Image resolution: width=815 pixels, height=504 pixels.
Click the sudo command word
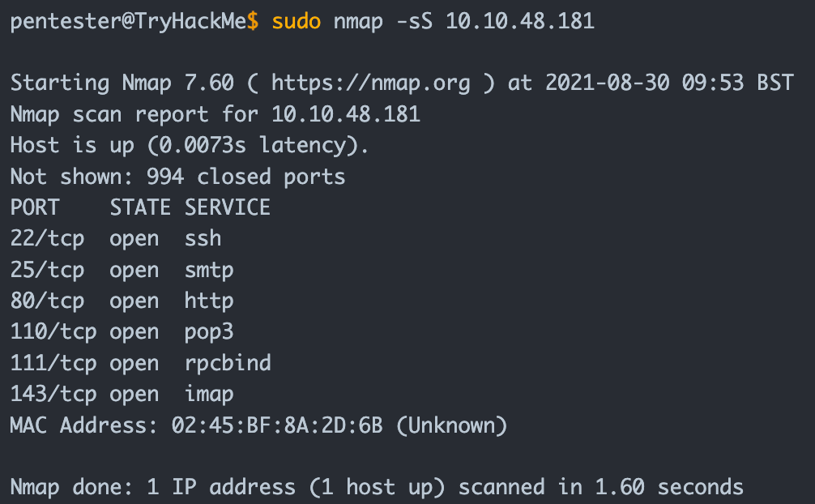(297, 21)
